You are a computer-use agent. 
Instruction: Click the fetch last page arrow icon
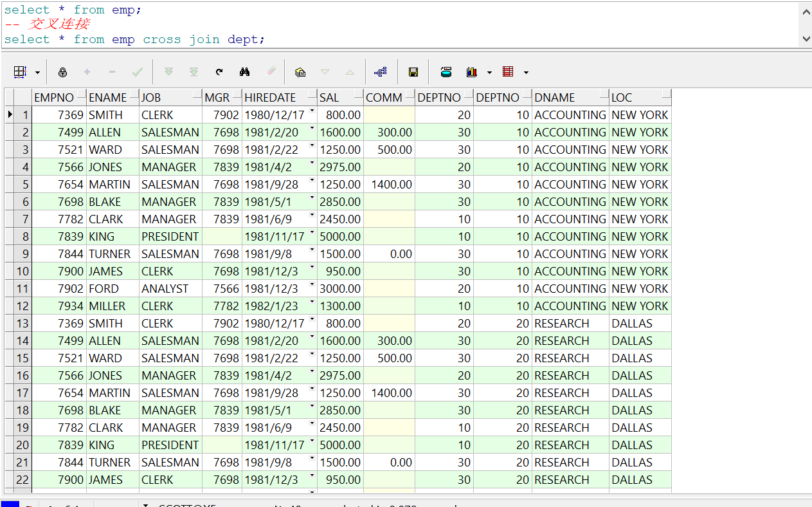(194, 72)
